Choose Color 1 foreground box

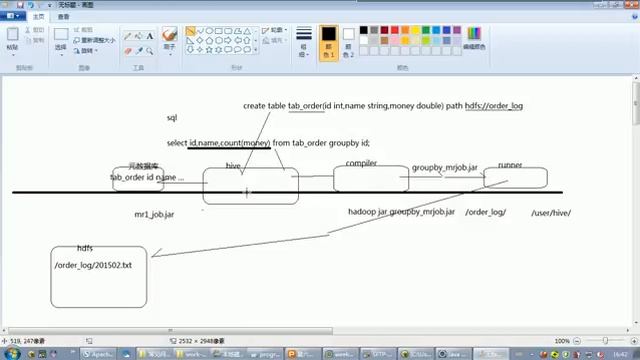329,43
